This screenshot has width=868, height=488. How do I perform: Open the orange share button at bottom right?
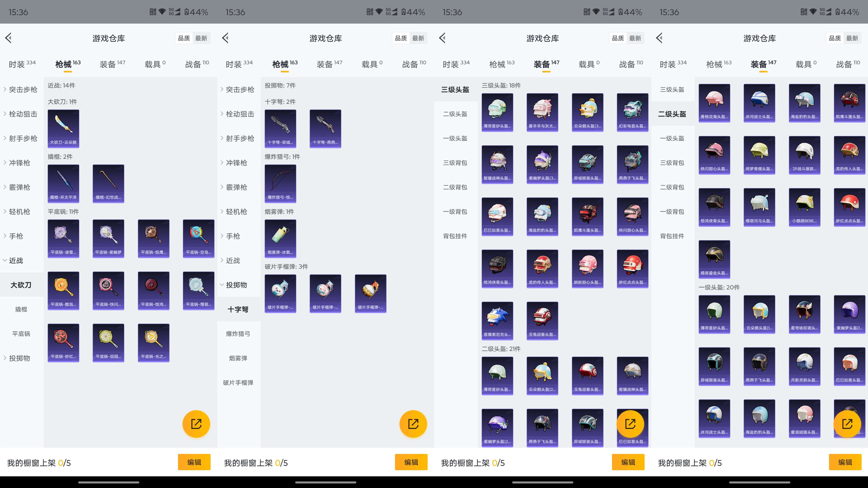coord(847,424)
